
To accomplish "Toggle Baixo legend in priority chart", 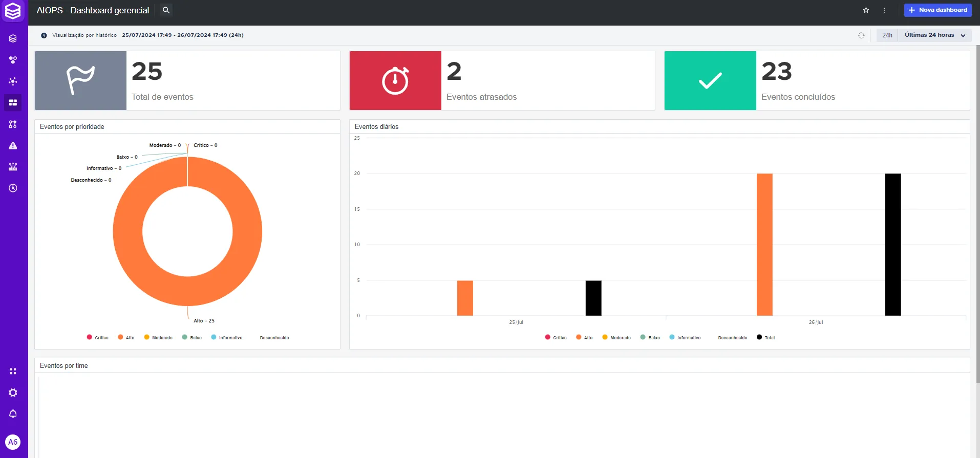I will [192, 338].
